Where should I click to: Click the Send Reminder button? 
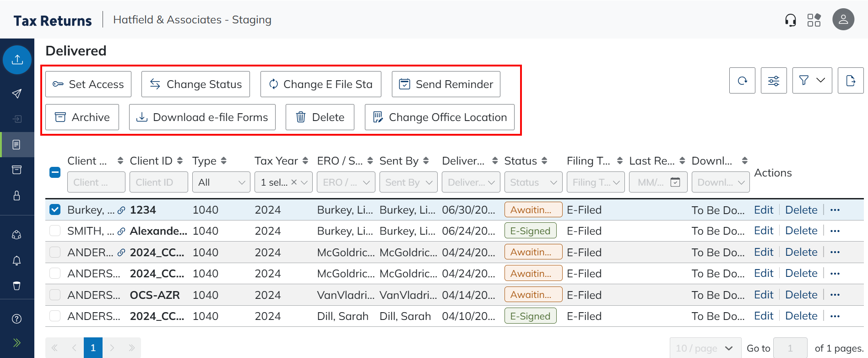click(x=446, y=84)
